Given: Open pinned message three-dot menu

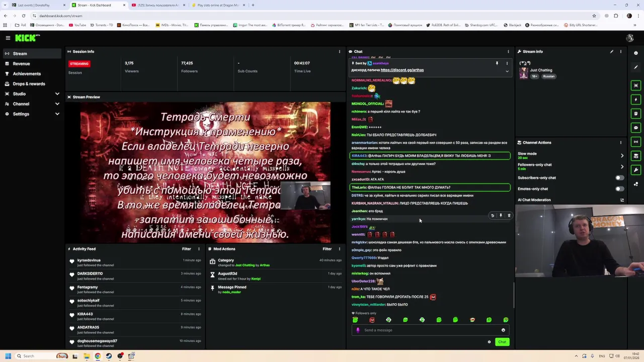Looking at the screenshot, I should coord(507,63).
